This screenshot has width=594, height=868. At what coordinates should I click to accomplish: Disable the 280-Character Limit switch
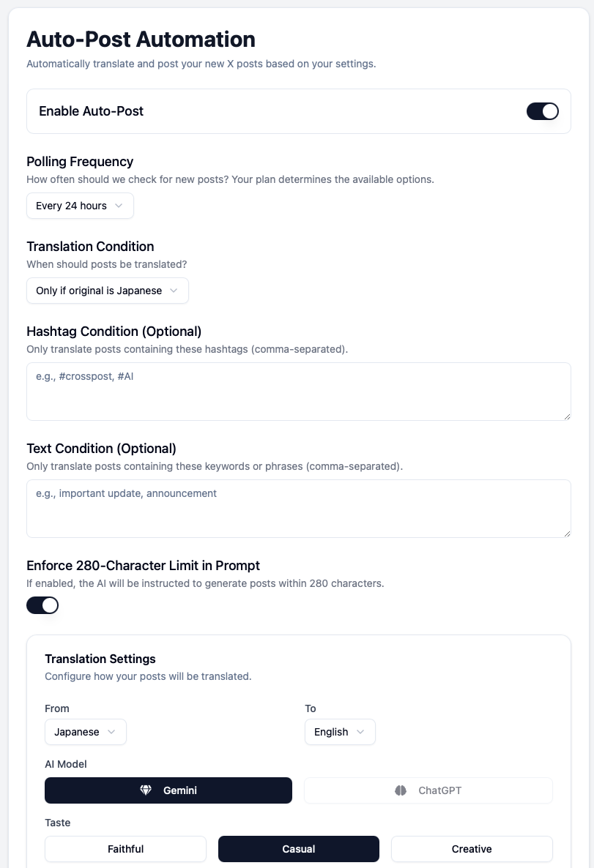(x=42, y=605)
